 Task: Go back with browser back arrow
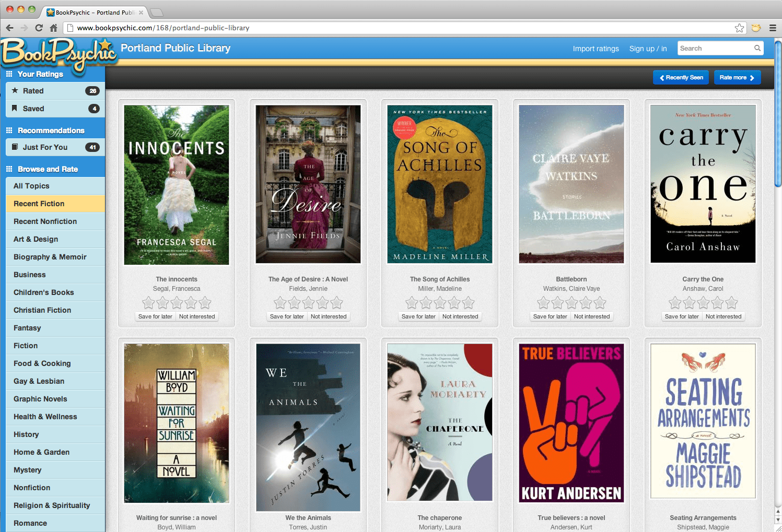click(9, 28)
